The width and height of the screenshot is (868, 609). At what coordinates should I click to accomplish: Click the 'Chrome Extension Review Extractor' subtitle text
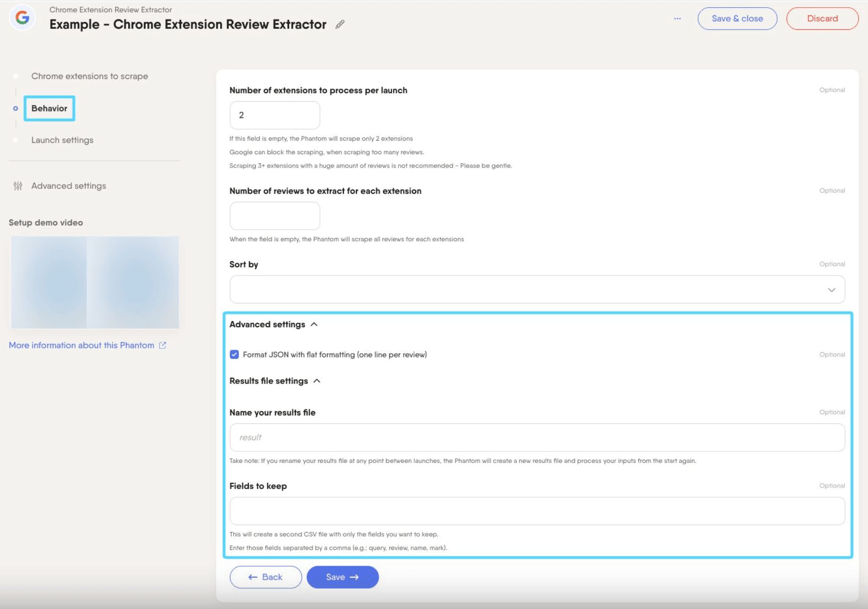pyautogui.click(x=110, y=10)
